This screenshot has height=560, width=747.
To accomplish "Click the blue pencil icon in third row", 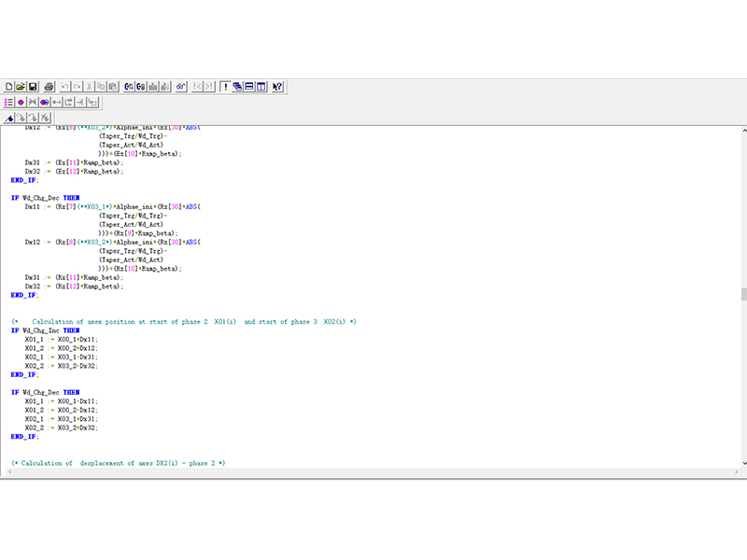I will 9,118.
